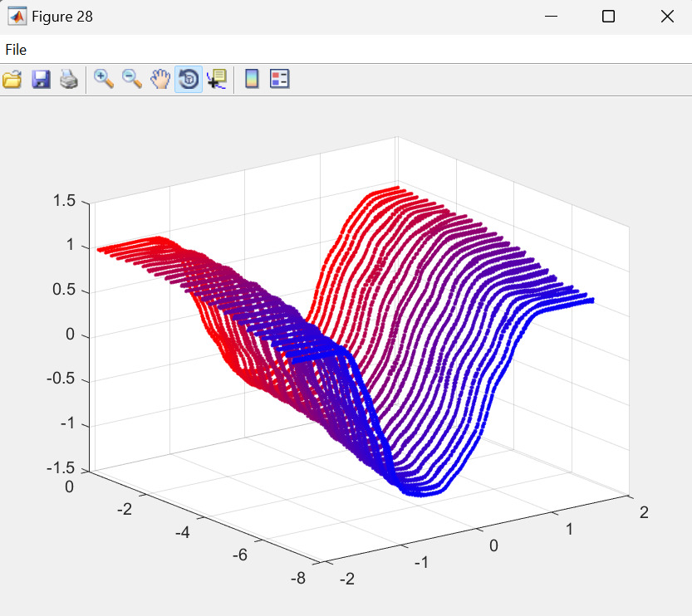Viewport: 692px width, 616px height.
Task: Insert a legend using the toolbar icon
Action: pyautogui.click(x=280, y=80)
